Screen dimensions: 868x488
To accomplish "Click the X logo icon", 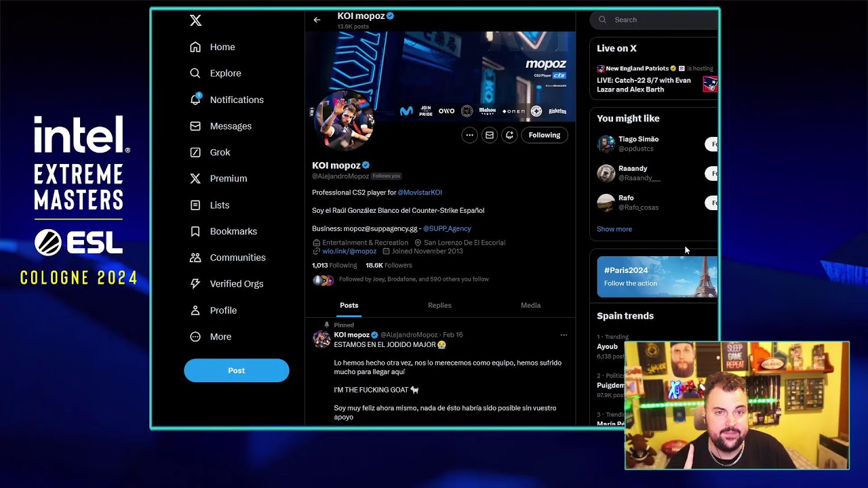I will click(195, 20).
